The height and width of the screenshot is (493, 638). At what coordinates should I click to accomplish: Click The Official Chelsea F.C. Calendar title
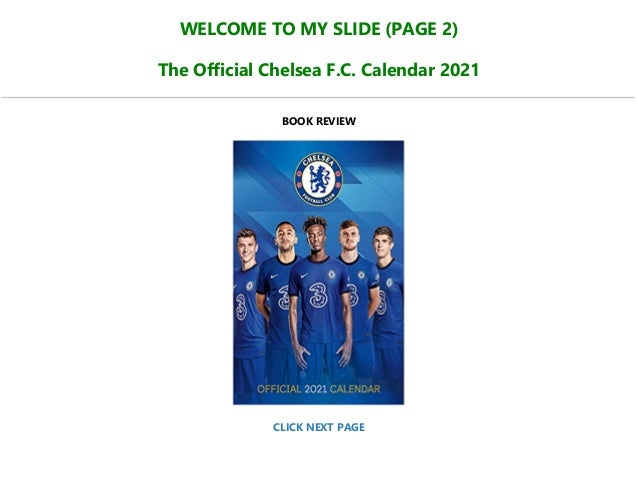[x=319, y=70]
